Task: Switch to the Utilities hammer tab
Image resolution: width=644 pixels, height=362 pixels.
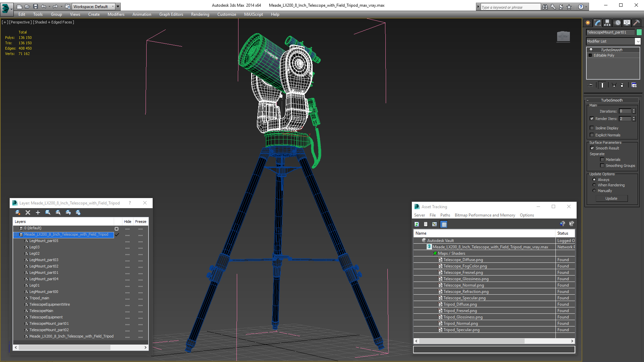Action: pos(636,23)
